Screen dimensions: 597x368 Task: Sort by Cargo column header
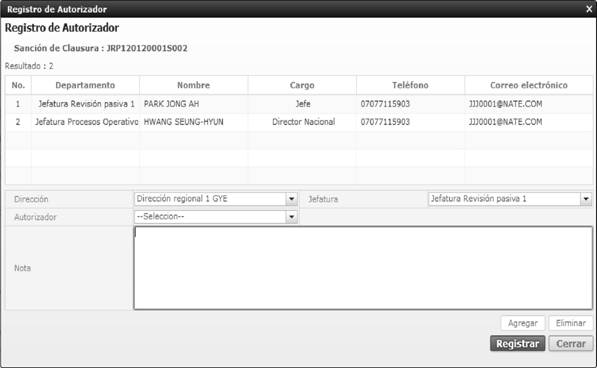(302, 85)
